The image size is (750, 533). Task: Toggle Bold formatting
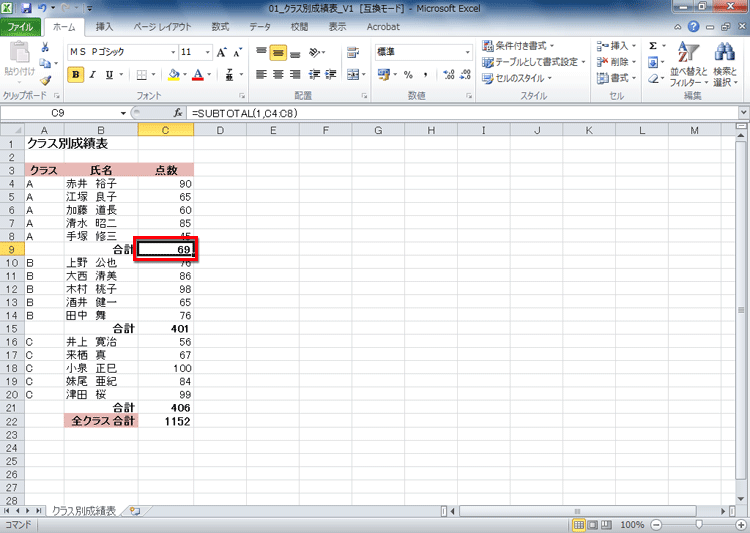pyautogui.click(x=76, y=75)
